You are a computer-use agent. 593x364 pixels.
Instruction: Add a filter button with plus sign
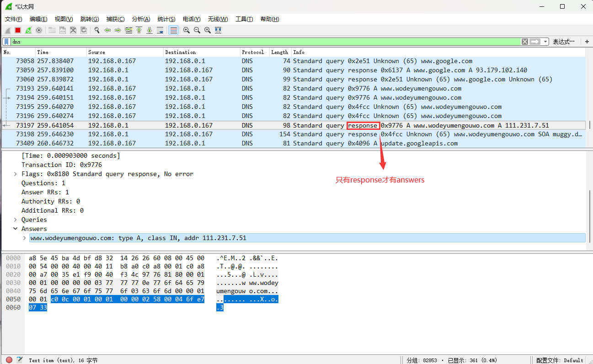tap(587, 42)
